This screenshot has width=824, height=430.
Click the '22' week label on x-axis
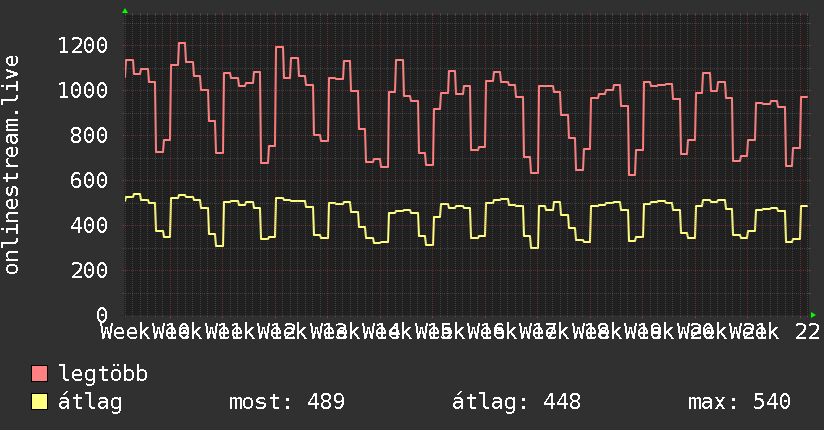click(807, 332)
